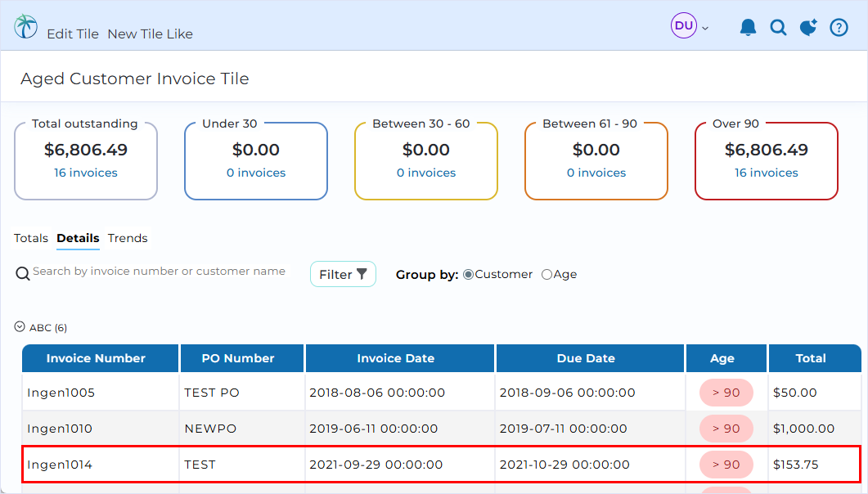This screenshot has height=494, width=868.
Task: Open the notifications bell
Action: [x=748, y=26]
